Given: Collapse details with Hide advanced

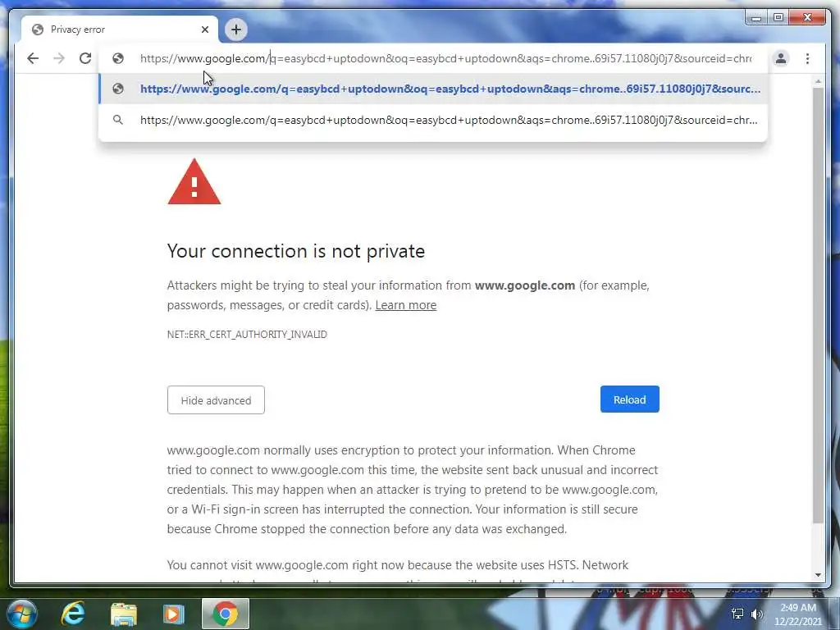Looking at the screenshot, I should click(216, 400).
